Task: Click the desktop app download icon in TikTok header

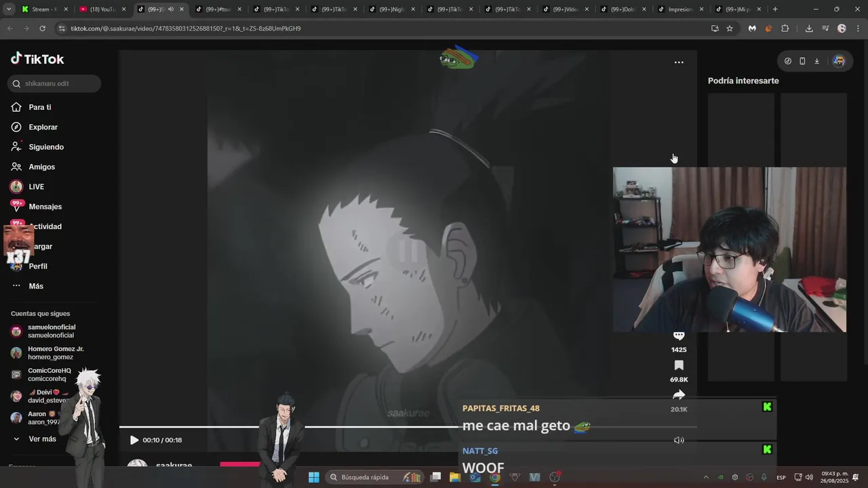Action: click(816, 61)
